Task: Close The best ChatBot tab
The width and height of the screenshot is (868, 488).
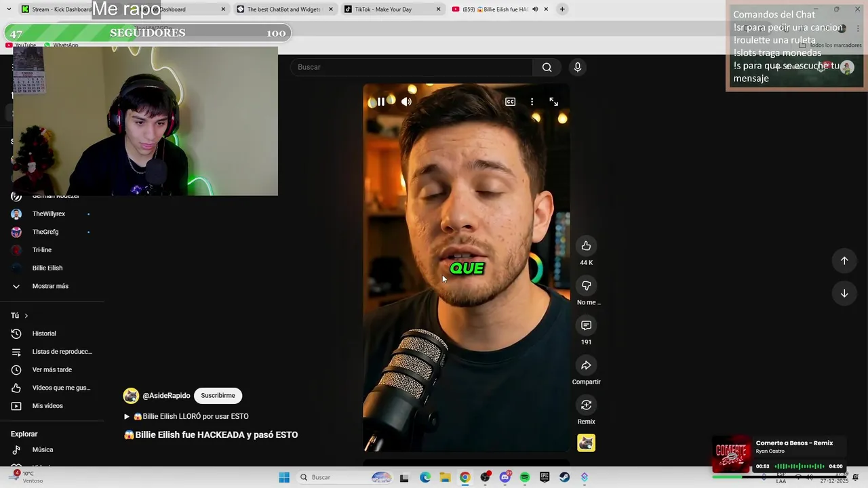Action: 331,9
